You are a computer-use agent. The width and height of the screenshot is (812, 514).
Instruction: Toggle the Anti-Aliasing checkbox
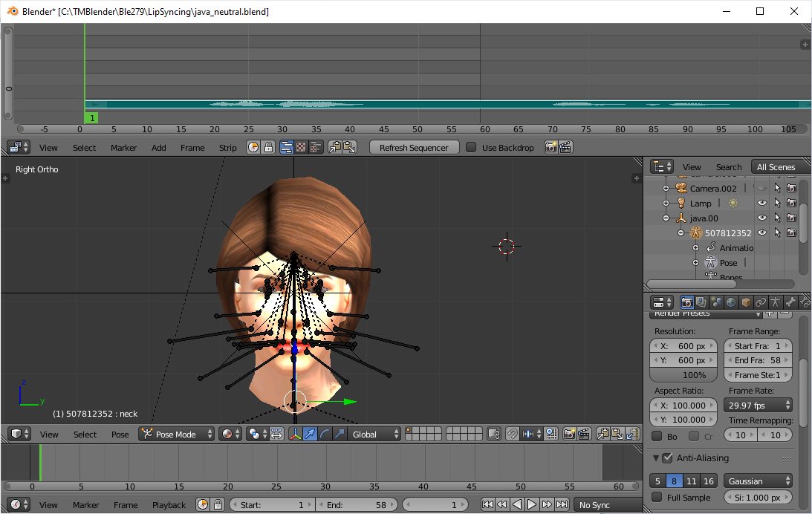(x=668, y=458)
